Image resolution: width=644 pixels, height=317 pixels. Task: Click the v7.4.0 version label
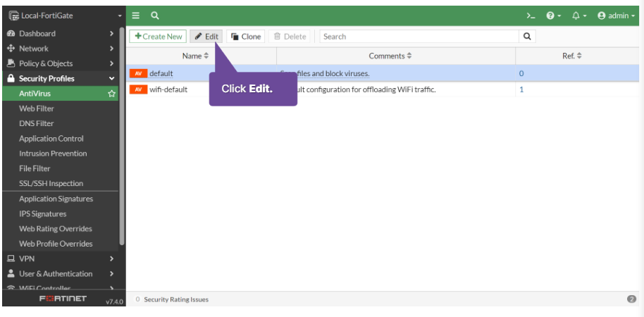tap(114, 302)
